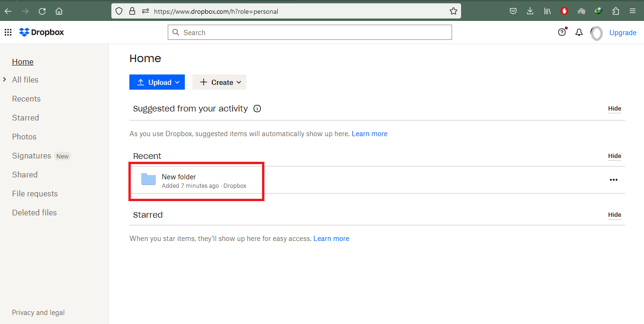The height and width of the screenshot is (324, 644).
Task: Open Shared in the sidebar
Action: click(25, 175)
